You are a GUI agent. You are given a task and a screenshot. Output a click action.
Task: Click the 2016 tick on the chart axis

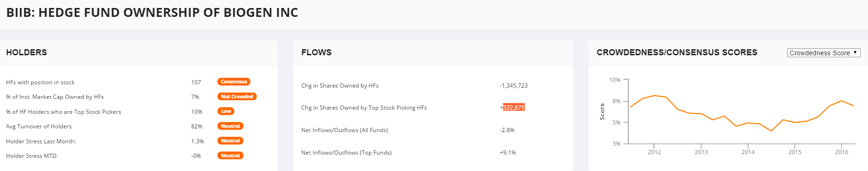pos(841,152)
